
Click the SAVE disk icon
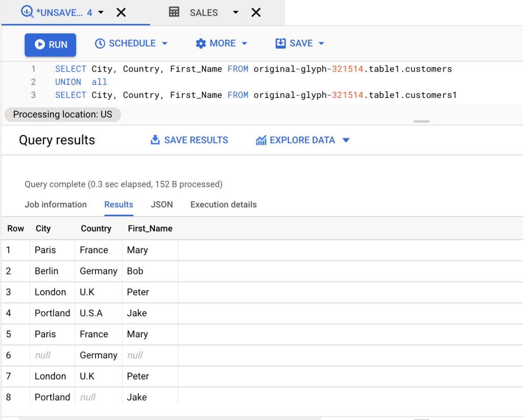pyautogui.click(x=280, y=43)
